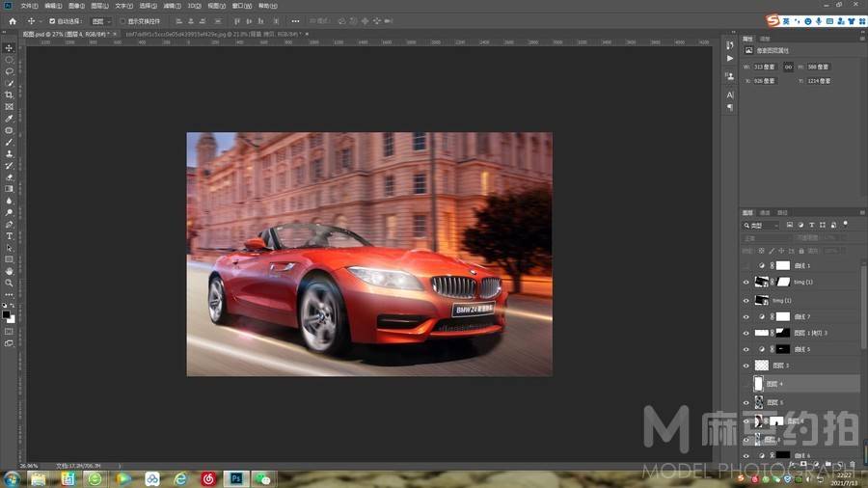Select the Path Selection tool
Image resolution: width=868 pixels, height=488 pixels.
pyautogui.click(x=9, y=248)
